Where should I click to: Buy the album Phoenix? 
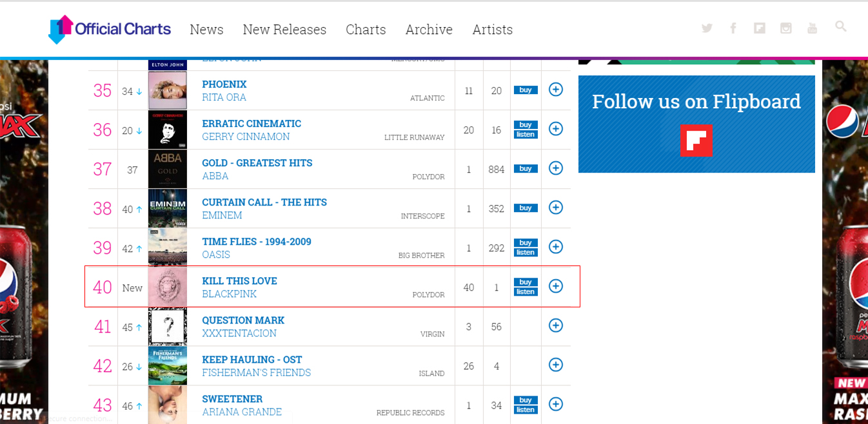[526, 90]
